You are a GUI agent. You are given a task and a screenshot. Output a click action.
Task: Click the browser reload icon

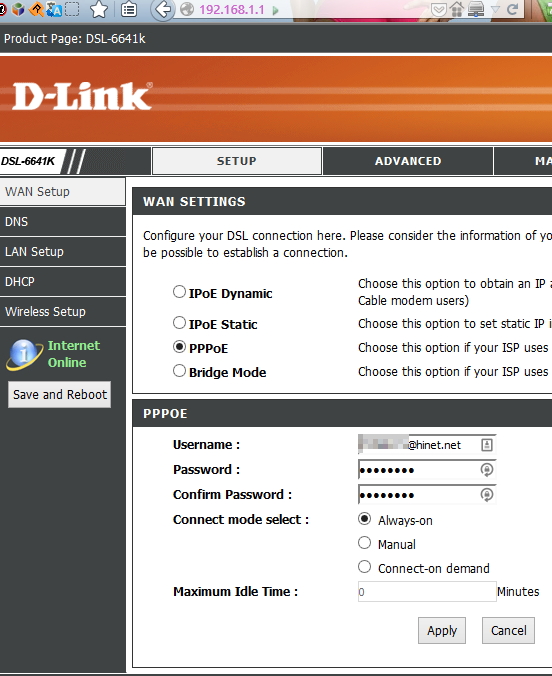tap(512, 9)
